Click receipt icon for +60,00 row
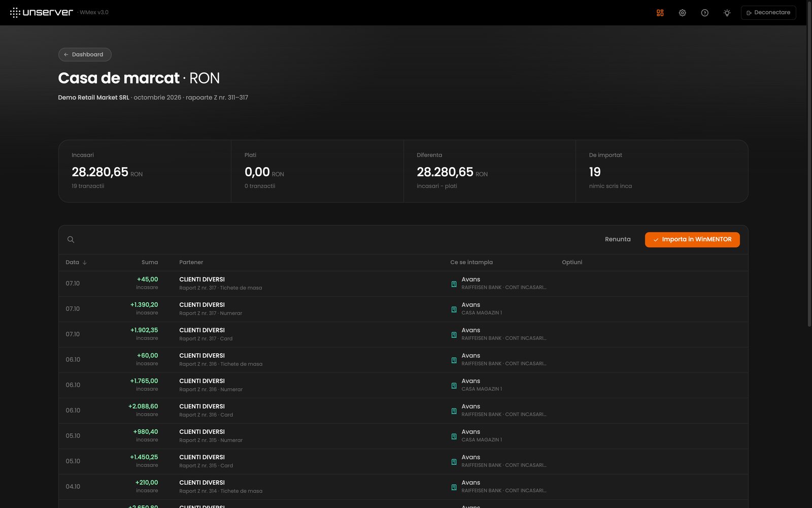The image size is (812, 508). [x=454, y=360]
